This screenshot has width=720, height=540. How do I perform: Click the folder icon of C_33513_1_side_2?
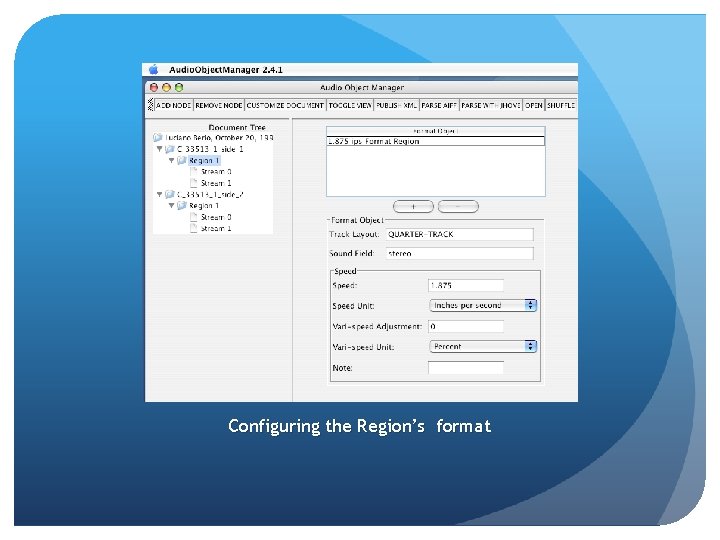170,194
